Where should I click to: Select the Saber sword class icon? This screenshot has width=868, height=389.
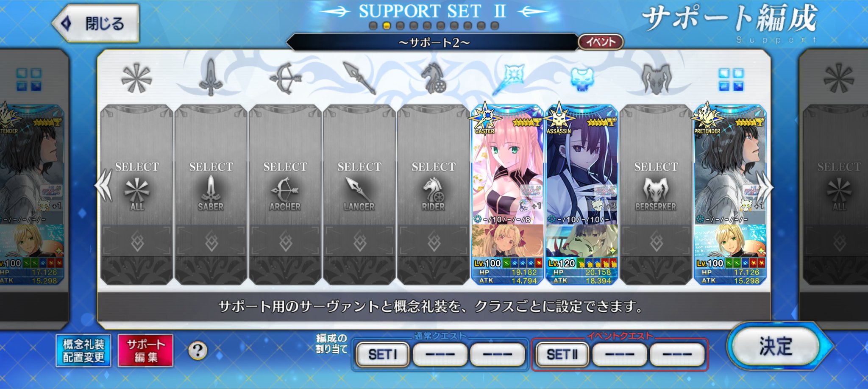[x=211, y=78]
